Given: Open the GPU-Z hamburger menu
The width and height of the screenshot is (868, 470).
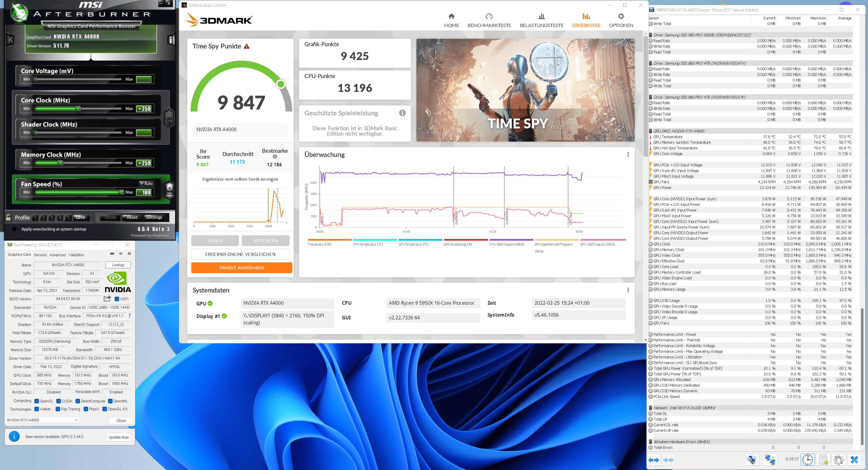Looking at the screenshot, I should click(129, 254).
